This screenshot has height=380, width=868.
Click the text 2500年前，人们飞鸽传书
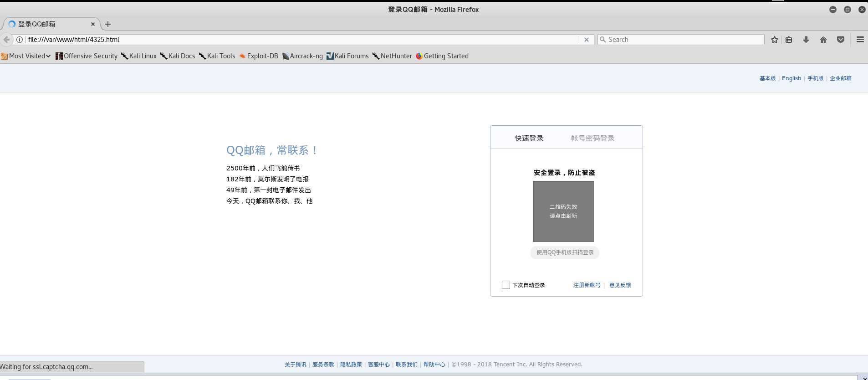point(263,168)
